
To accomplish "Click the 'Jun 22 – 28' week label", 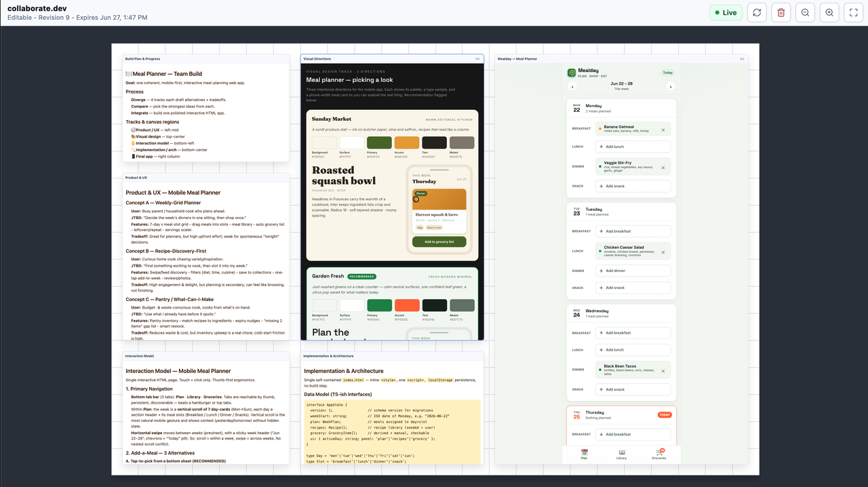I will coord(621,84).
